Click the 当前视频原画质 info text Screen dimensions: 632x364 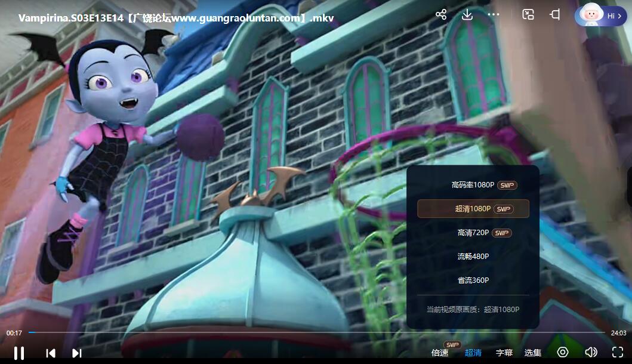point(473,309)
